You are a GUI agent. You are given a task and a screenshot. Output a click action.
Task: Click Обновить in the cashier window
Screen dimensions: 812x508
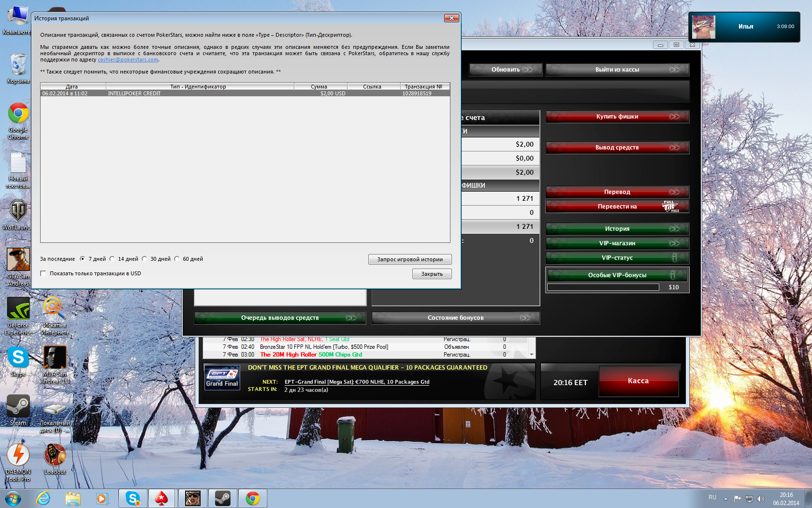tap(506, 70)
